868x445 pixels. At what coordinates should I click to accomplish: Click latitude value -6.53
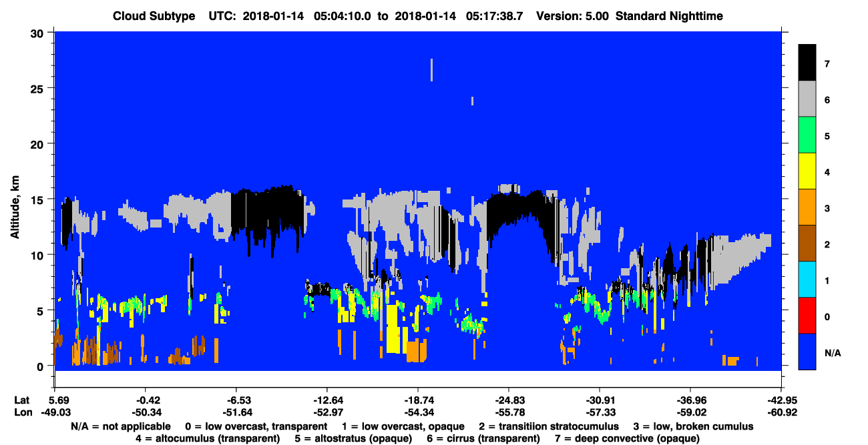click(236, 400)
